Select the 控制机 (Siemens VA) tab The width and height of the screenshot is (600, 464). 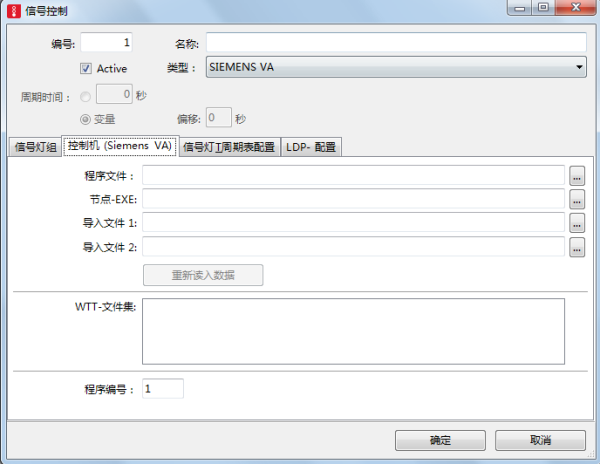tap(120, 146)
